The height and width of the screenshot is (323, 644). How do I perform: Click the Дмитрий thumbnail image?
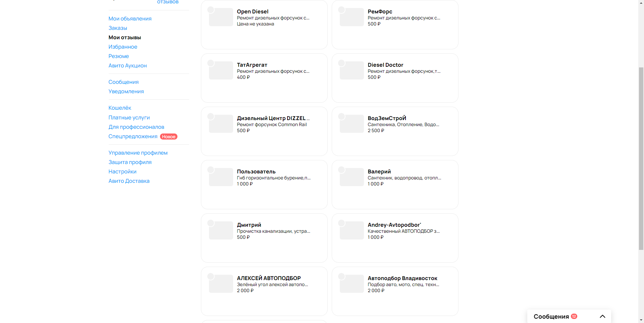(x=221, y=230)
